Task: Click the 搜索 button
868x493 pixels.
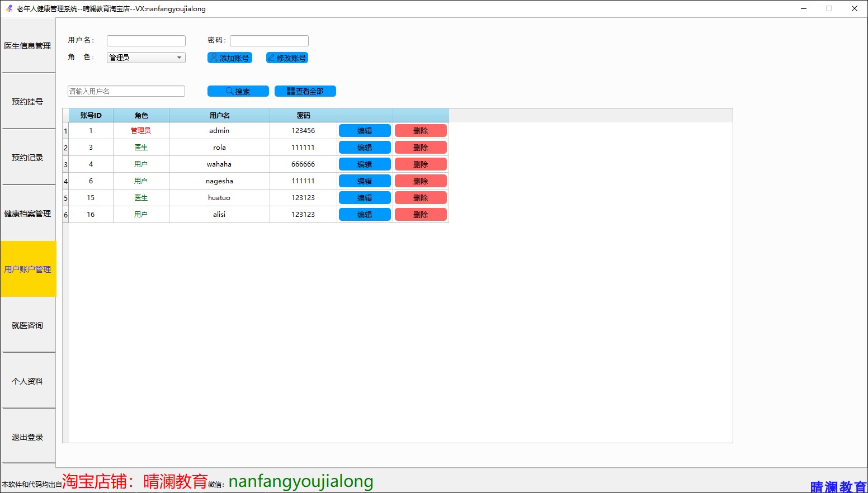Action: tap(238, 91)
